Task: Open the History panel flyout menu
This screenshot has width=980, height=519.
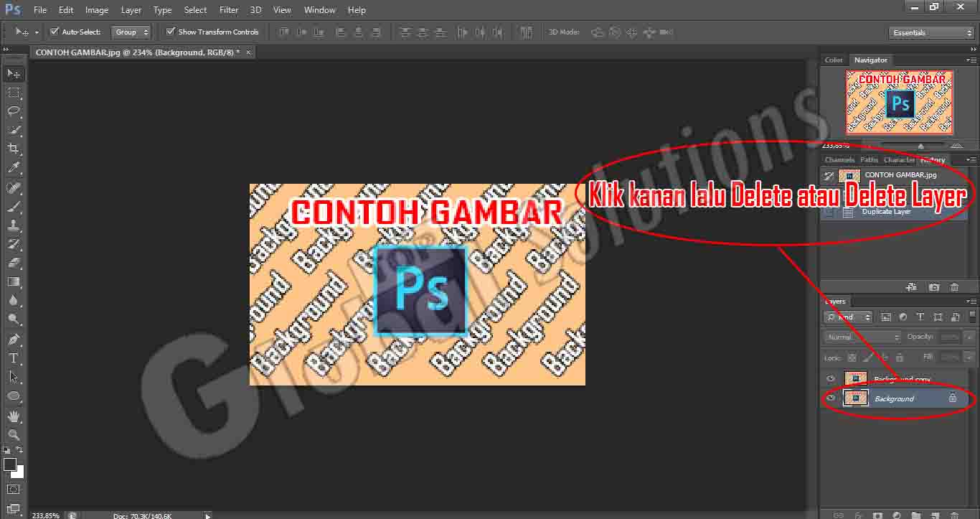Action: 971,159
